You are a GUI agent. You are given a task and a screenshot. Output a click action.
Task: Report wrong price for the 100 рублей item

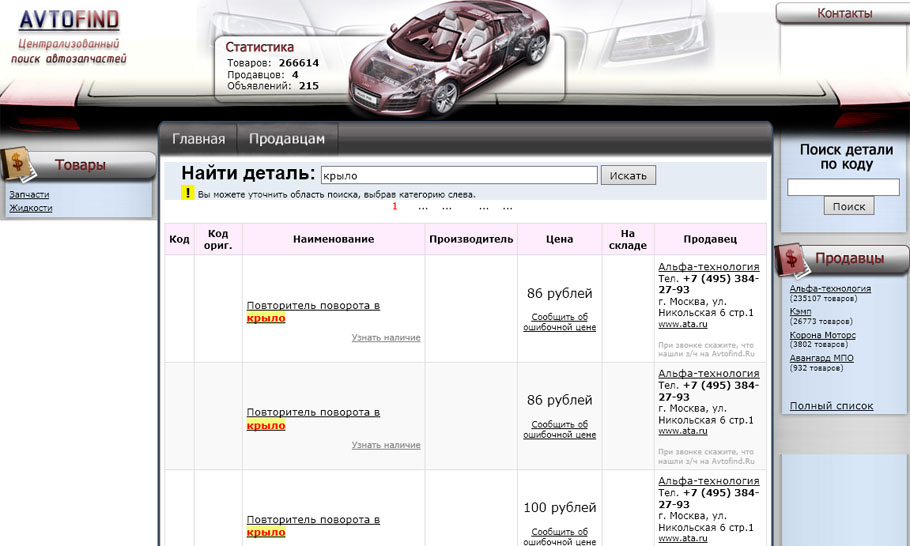click(559, 537)
